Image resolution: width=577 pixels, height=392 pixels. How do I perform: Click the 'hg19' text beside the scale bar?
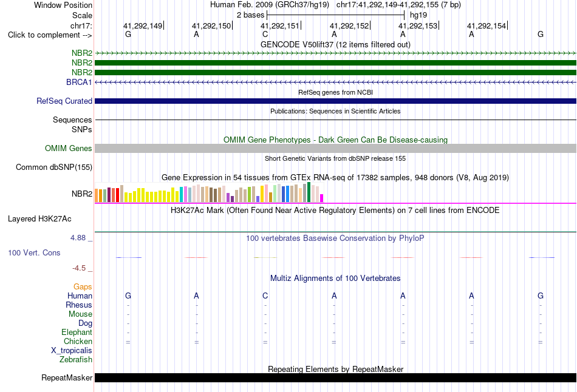click(x=418, y=15)
